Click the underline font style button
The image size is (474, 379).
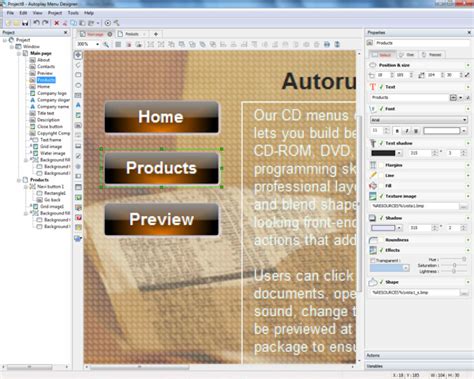point(416,131)
